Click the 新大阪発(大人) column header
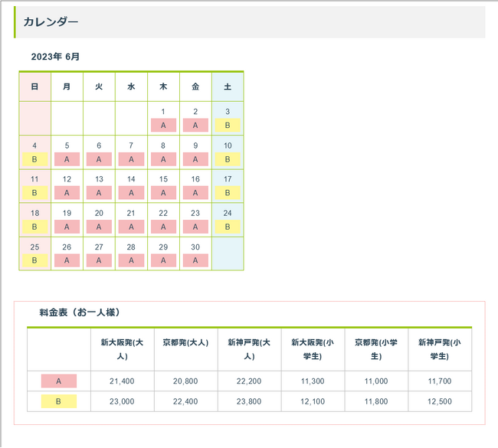The image size is (498, 448). click(x=123, y=349)
